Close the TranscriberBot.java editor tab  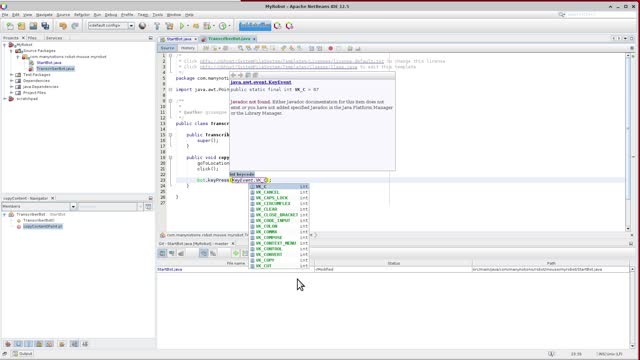click(x=254, y=39)
